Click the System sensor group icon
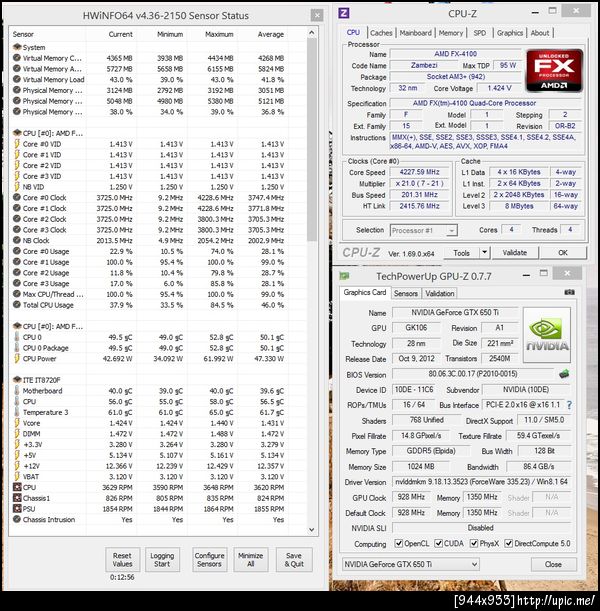Viewport: 600px width, 611px height. coord(17,47)
